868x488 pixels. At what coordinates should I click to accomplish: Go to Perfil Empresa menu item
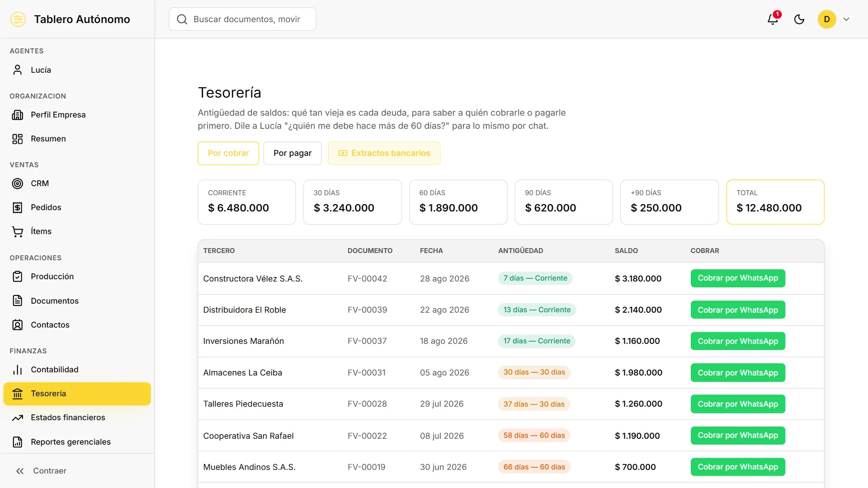[77, 115]
